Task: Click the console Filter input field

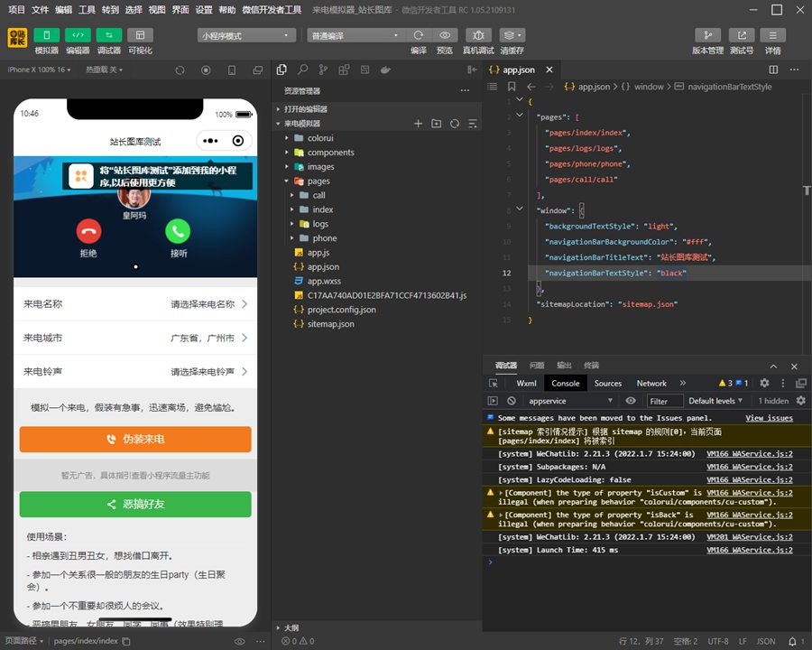Action: point(664,401)
